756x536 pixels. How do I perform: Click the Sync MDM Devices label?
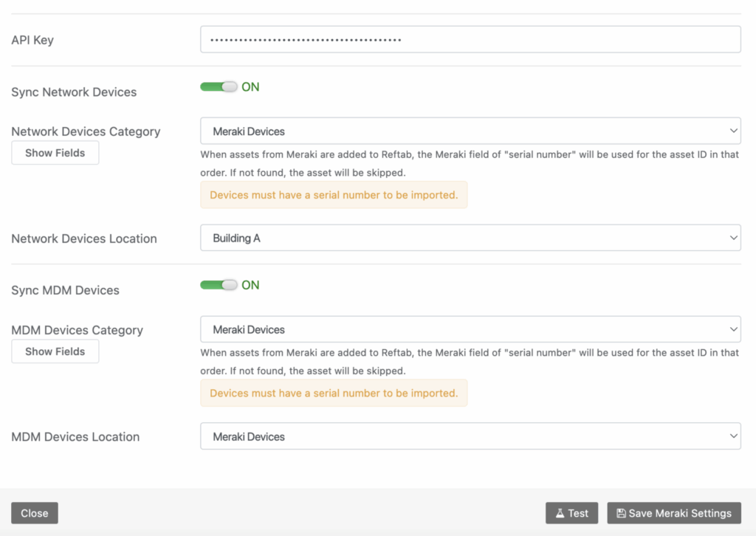pos(65,290)
